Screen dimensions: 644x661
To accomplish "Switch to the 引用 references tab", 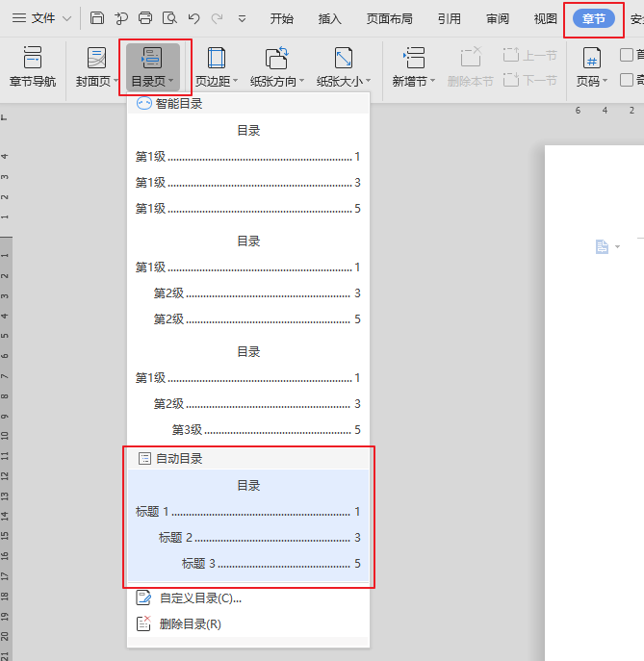I will 449,18.
